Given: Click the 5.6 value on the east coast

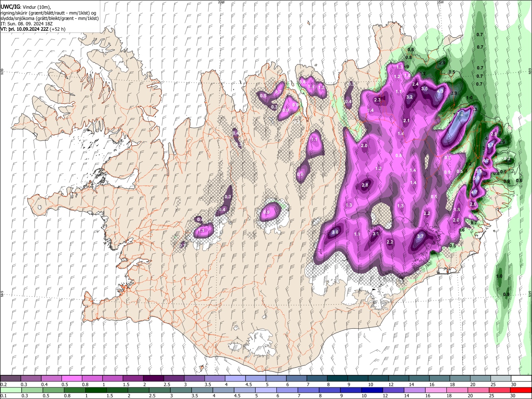Looking at the screenshot, I should (x=478, y=171).
